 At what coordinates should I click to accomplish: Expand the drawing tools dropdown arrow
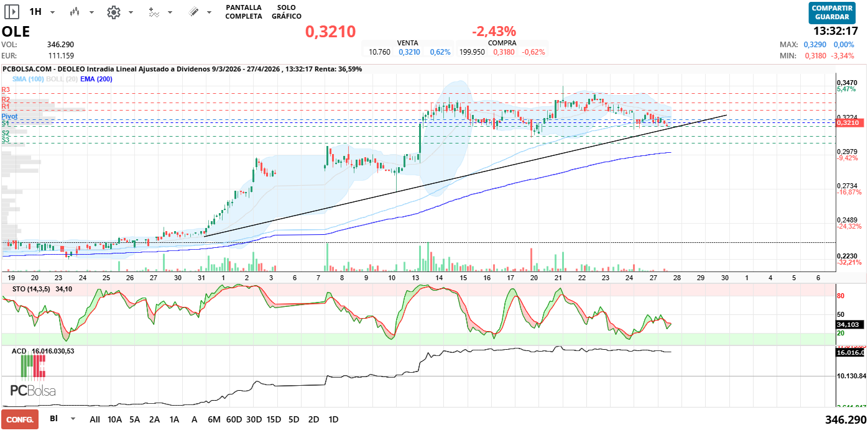tap(210, 12)
